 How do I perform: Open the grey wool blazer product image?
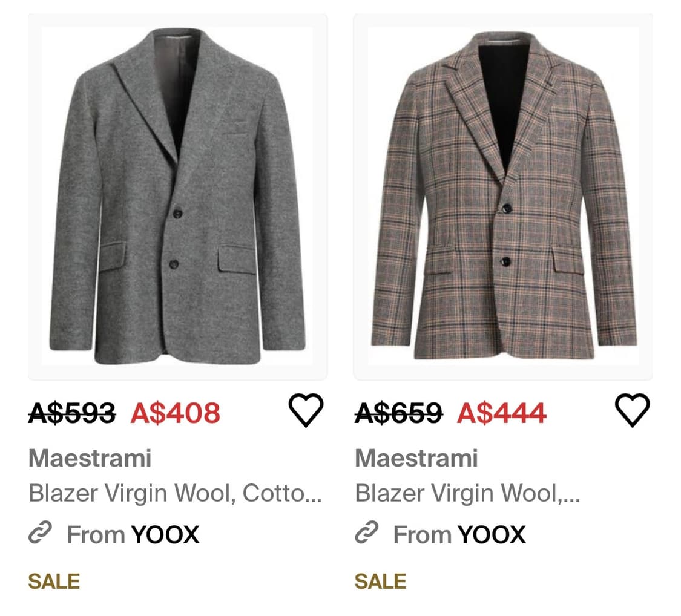point(177,197)
